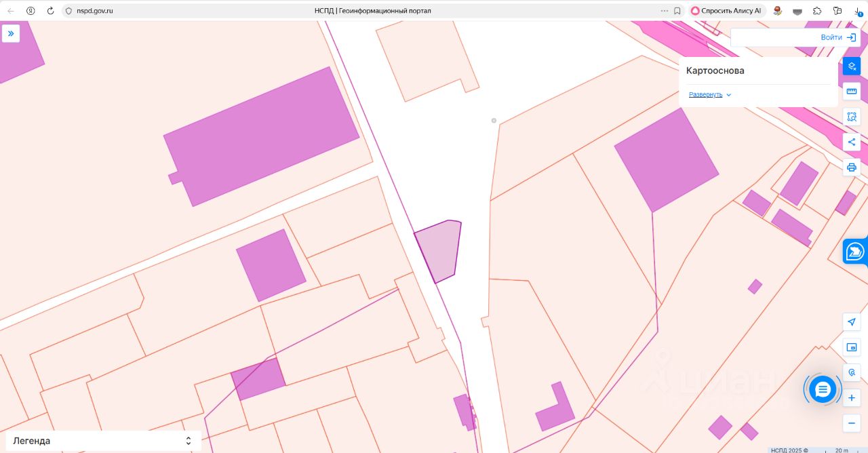Click Войти to log in
This screenshot has width=868, height=453.
click(838, 37)
